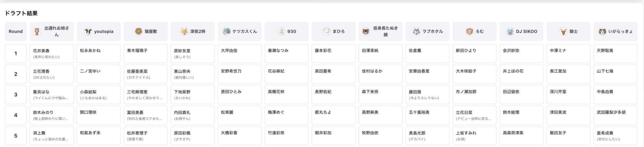Screen dimensions: 644x147
Task: Click the deer avatar beside 騎士
Action: [x=563, y=32]
